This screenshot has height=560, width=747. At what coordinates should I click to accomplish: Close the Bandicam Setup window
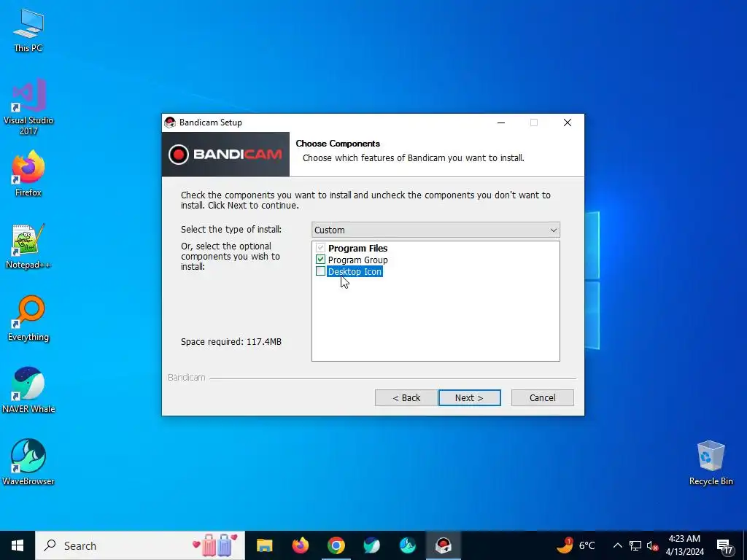568,122
